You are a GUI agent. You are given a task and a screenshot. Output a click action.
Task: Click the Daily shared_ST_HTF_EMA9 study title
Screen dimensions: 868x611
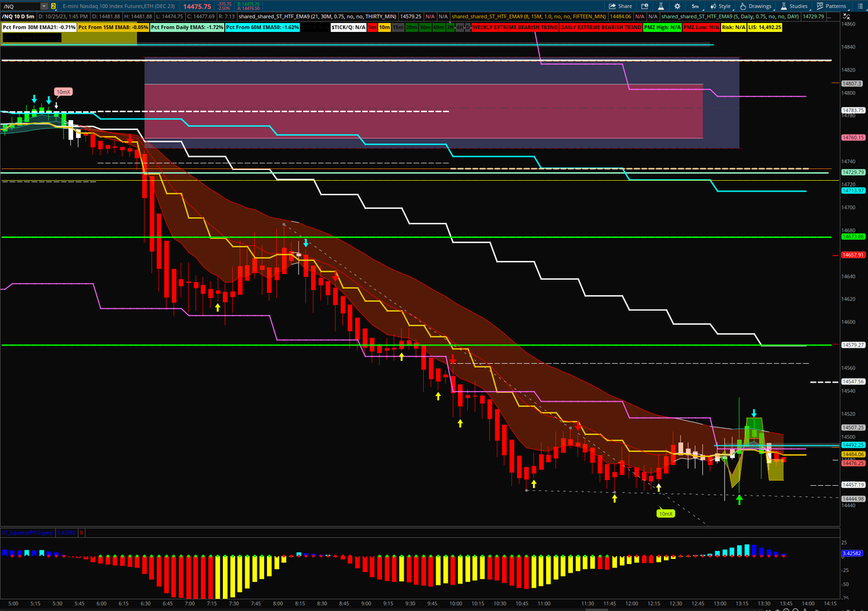click(731, 17)
